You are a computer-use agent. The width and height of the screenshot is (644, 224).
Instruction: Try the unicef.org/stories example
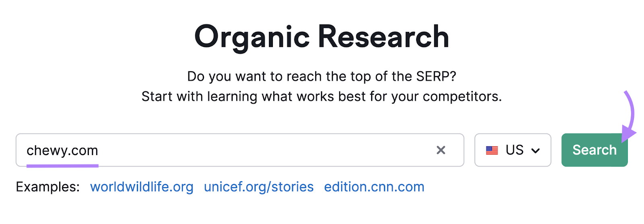258,187
